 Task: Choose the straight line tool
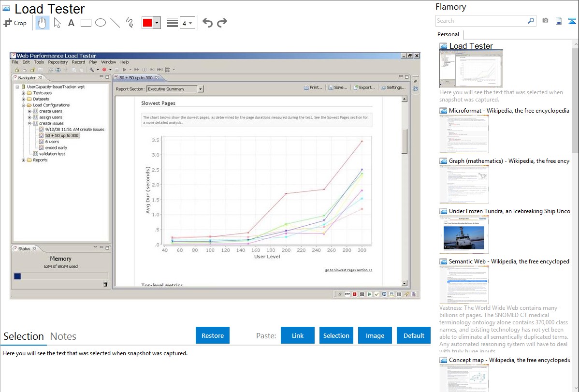115,23
